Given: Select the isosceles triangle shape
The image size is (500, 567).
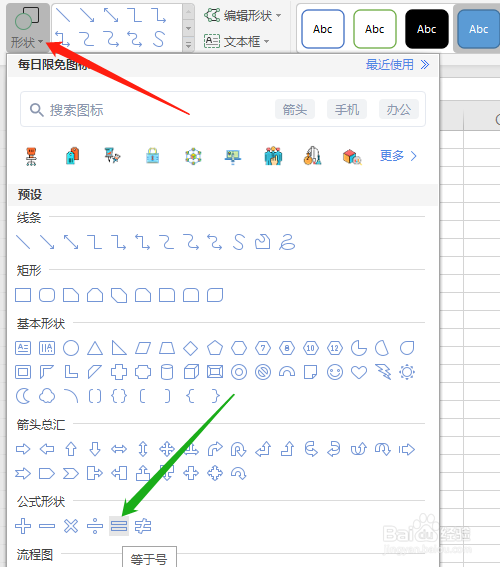Looking at the screenshot, I should point(95,348).
